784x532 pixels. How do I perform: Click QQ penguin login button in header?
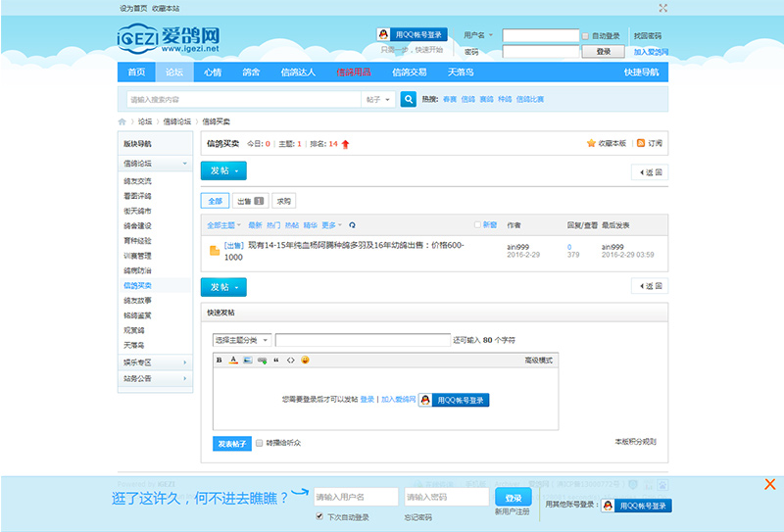pyautogui.click(x=412, y=34)
